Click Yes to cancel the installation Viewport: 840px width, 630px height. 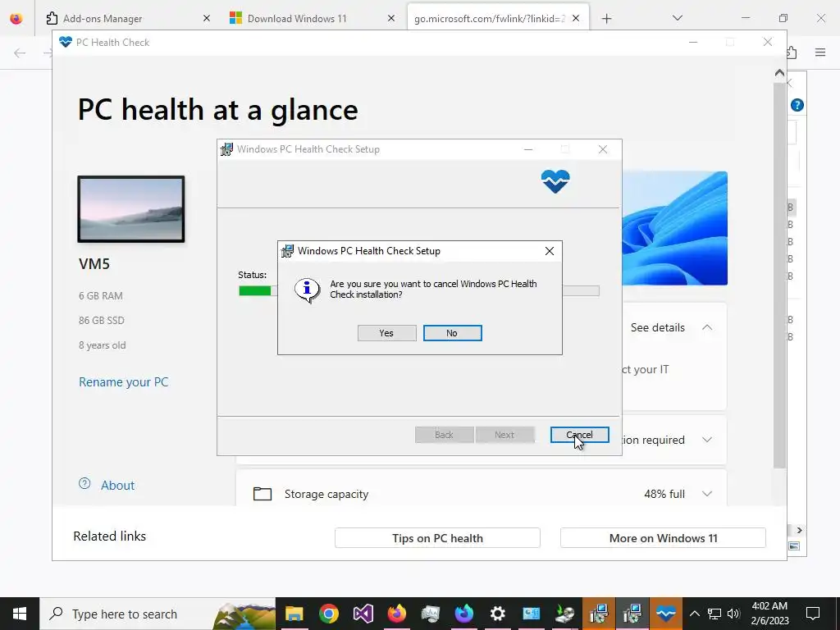point(387,333)
